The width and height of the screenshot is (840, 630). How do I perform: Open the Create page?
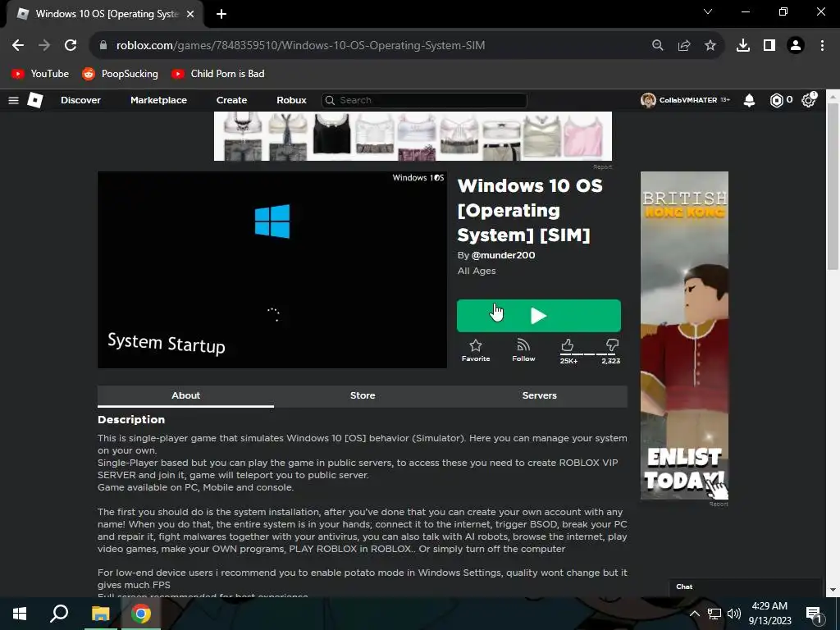[x=231, y=100]
